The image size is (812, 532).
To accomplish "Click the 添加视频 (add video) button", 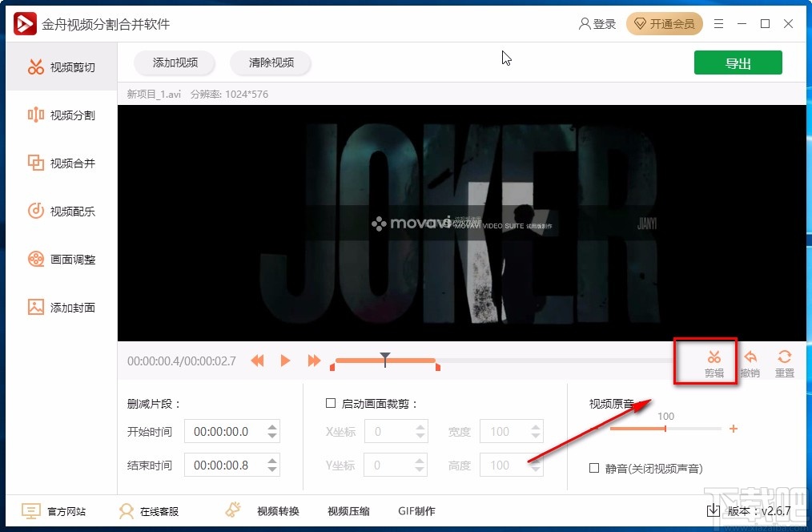I will click(x=175, y=62).
